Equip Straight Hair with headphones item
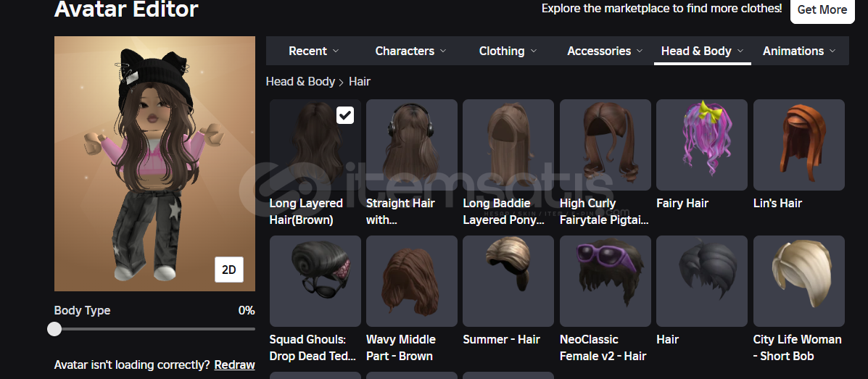Screen dimensions: 868x379 click(x=412, y=145)
